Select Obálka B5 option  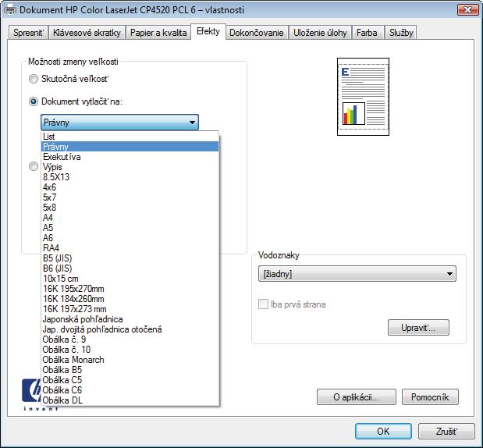tap(130, 370)
